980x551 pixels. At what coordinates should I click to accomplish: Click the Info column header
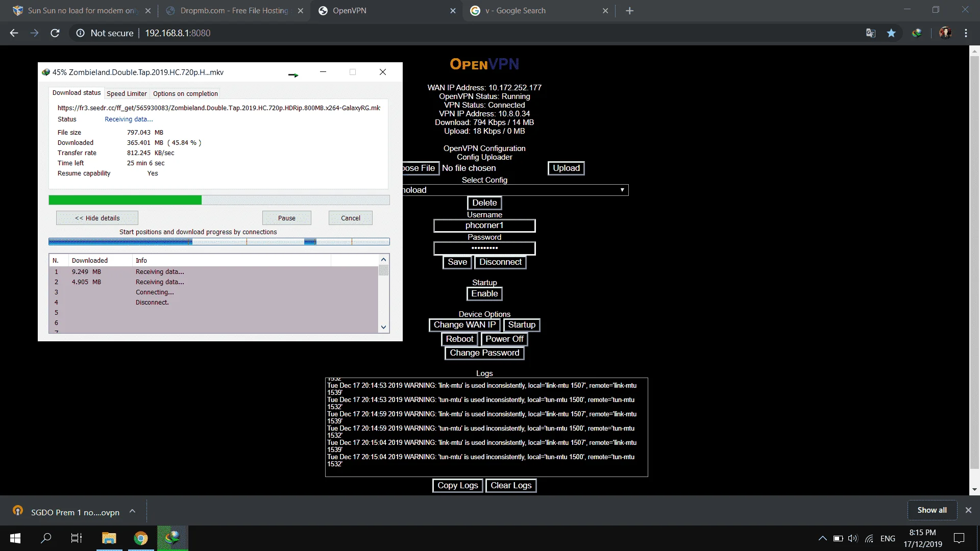232,261
